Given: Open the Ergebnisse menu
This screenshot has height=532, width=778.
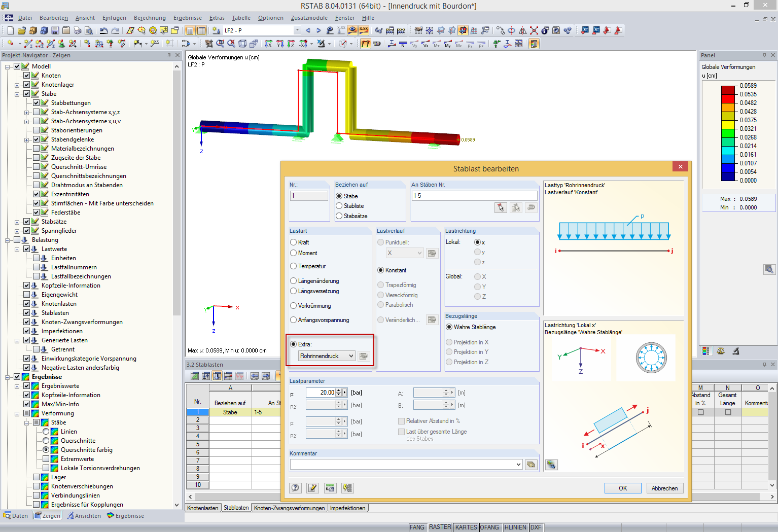Looking at the screenshot, I should [188, 18].
